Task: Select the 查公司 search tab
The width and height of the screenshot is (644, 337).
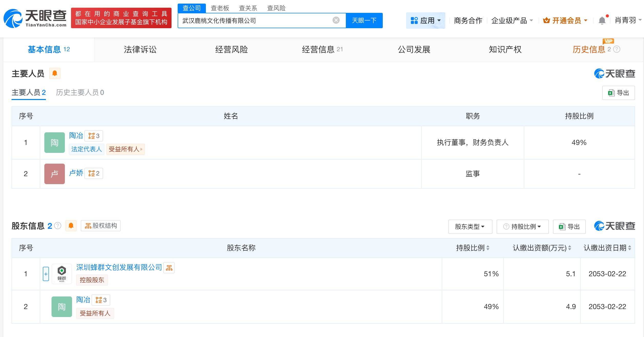Action: 192,8
